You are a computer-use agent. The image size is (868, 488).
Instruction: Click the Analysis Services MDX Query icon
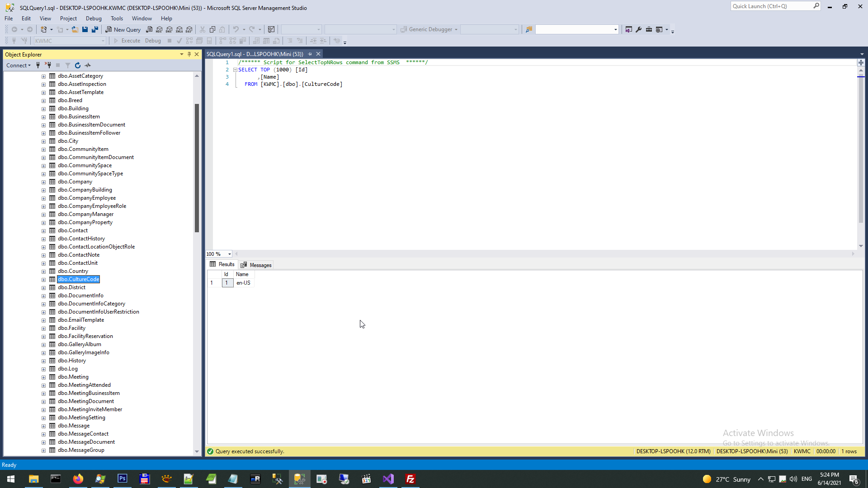pos(159,29)
